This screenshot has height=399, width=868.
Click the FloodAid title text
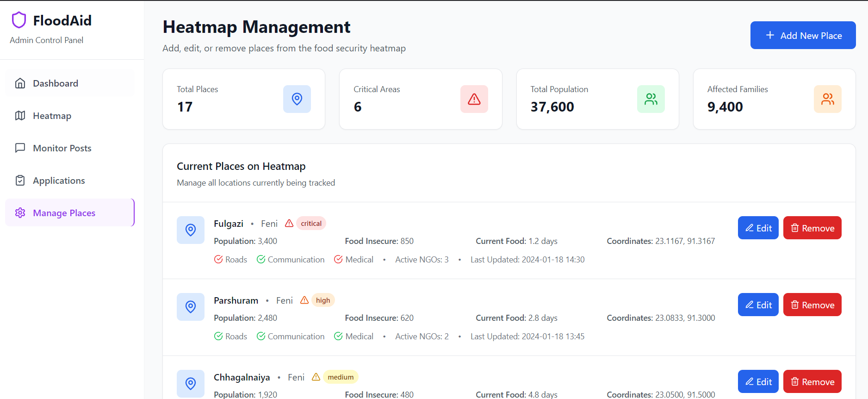click(62, 20)
